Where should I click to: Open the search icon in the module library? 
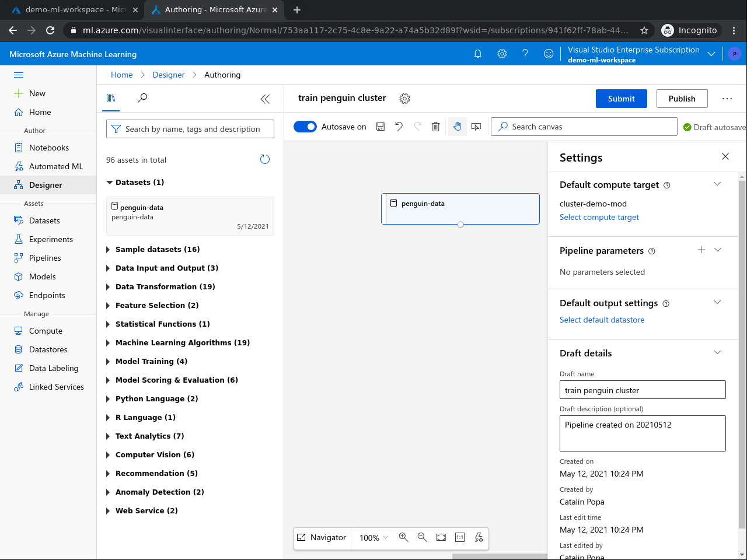tap(142, 99)
